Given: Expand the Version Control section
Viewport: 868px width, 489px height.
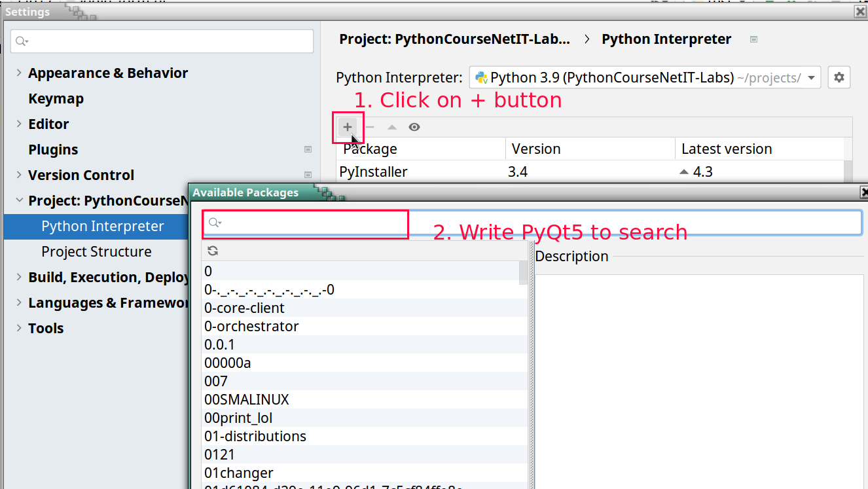Looking at the screenshot, I should (19, 175).
